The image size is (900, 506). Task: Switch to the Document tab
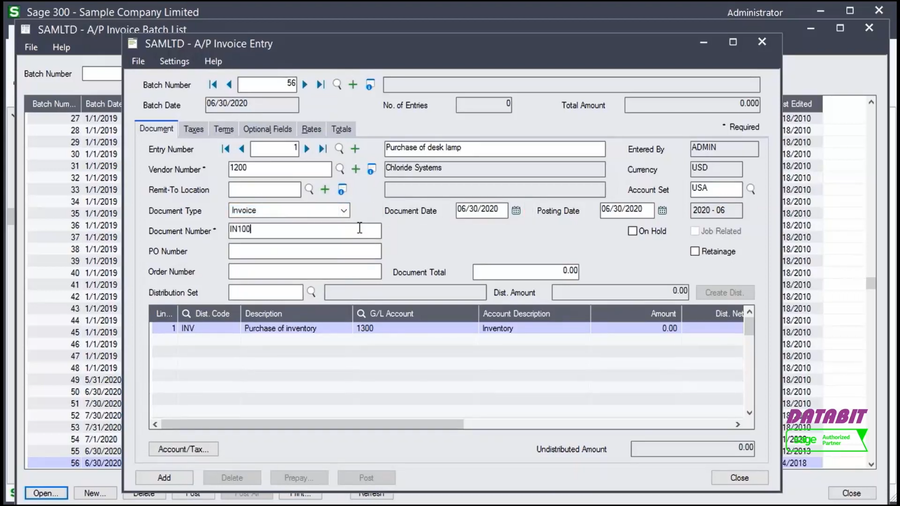pos(157,129)
